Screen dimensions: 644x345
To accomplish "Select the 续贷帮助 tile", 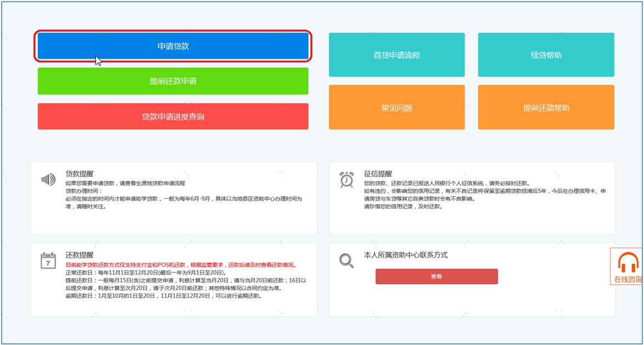I will 546,55.
